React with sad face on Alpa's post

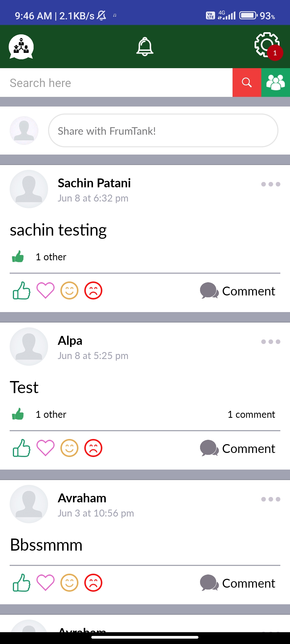pos(93,448)
